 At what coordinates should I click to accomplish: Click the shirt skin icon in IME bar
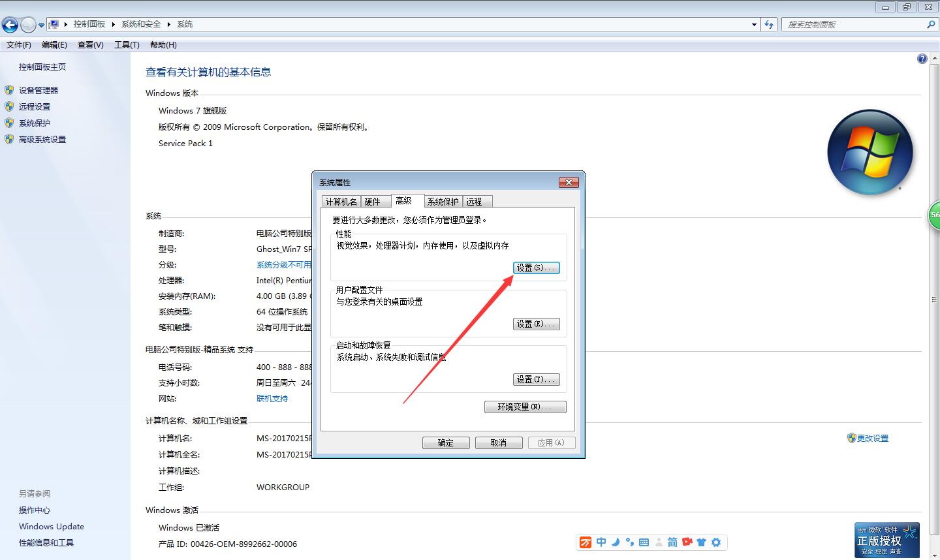click(x=702, y=542)
